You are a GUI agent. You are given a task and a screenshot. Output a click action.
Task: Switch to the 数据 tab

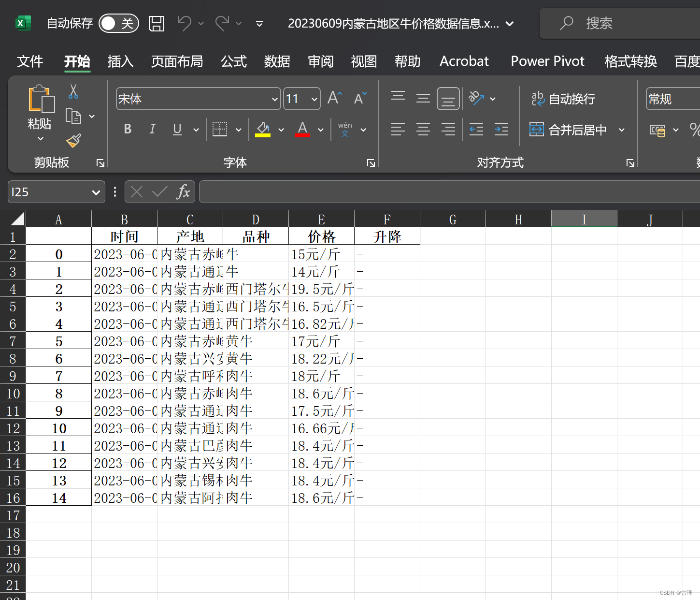(x=277, y=61)
